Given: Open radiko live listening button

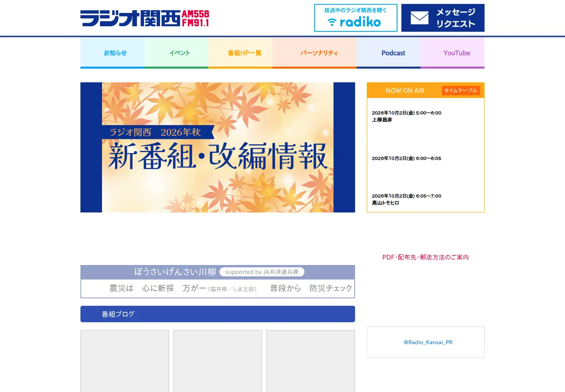Looking at the screenshot, I should (356, 18).
